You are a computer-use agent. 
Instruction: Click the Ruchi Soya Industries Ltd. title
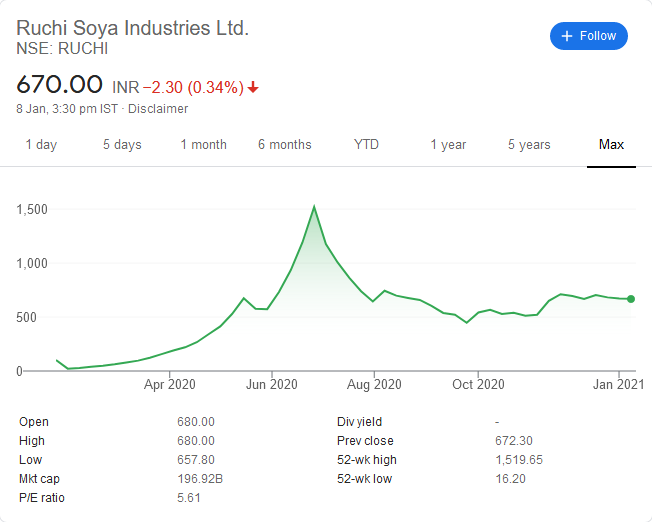coord(132,28)
